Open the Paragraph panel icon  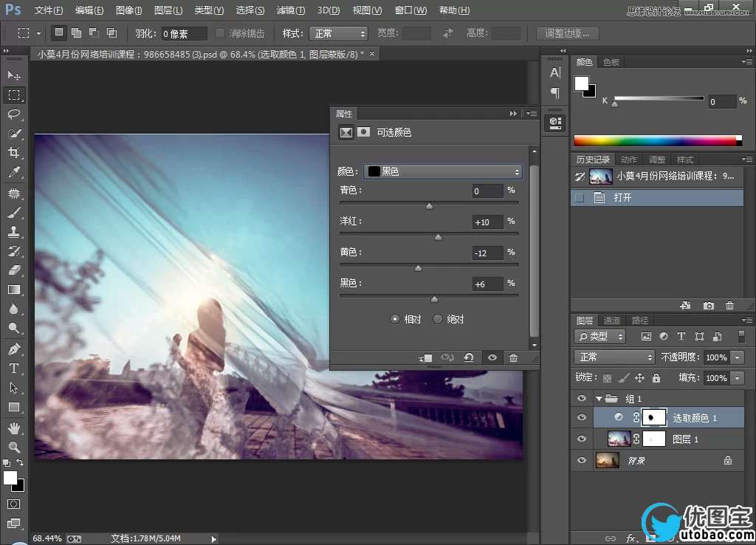pos(555,92)
